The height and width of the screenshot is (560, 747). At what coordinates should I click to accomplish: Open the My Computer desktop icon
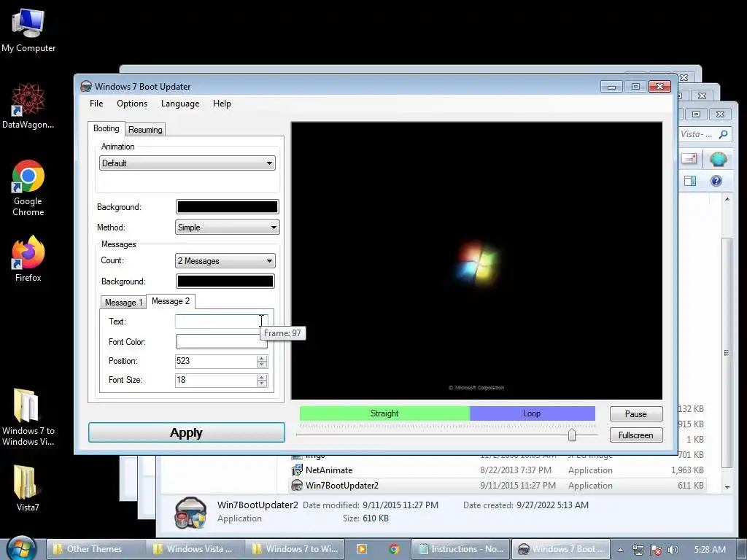tap(28, 31)
